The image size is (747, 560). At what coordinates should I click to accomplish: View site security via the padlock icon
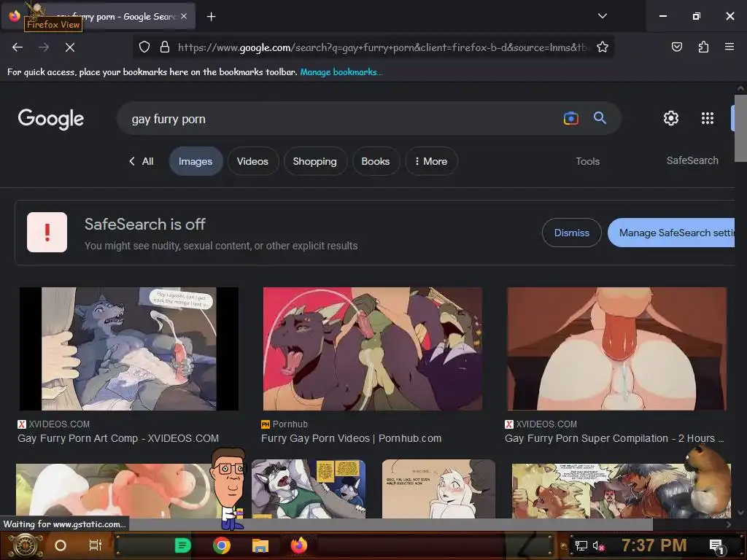click(165, 47)
